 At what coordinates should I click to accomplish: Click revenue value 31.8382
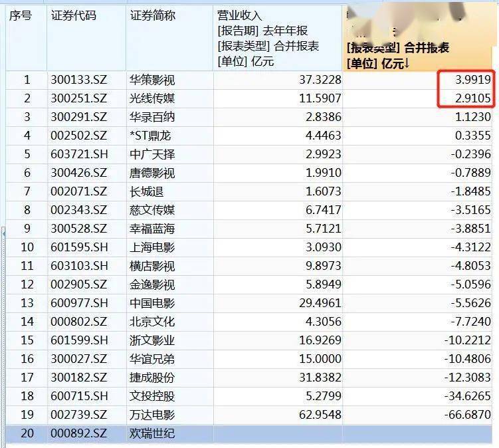point(320,378)
